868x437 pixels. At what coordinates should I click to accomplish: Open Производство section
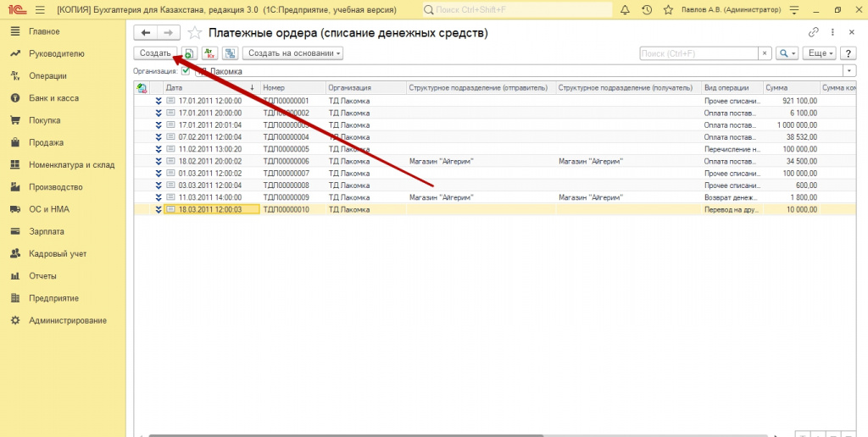coord(55,187)
